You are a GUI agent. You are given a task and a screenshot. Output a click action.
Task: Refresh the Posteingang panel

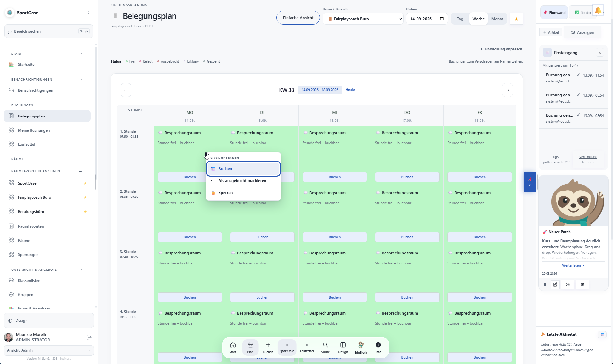coord(600,53)
